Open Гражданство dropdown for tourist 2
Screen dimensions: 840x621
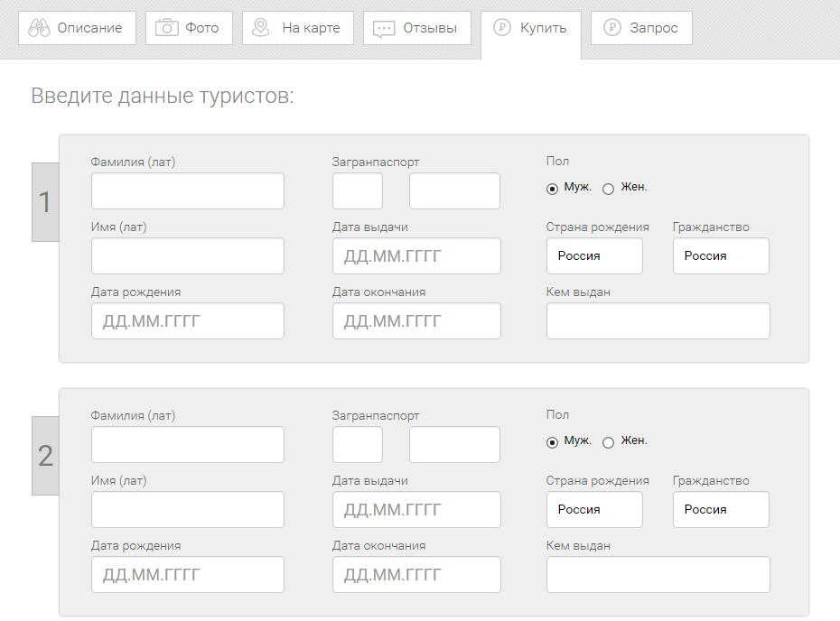721,510
